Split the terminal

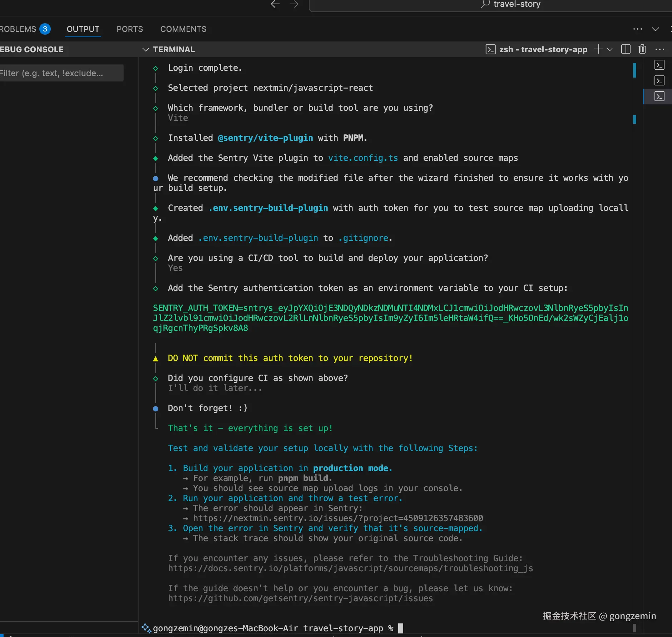pyautogui.click(x=626, y=49)
